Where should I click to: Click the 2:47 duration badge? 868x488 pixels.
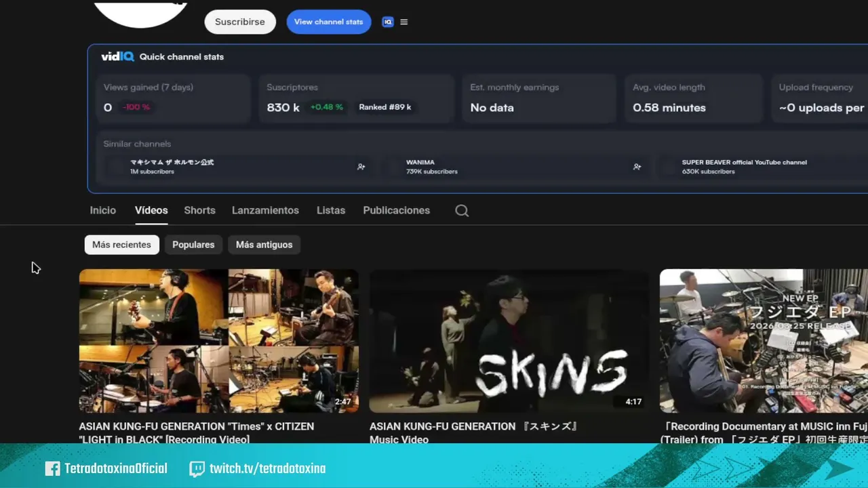(343, 402)
